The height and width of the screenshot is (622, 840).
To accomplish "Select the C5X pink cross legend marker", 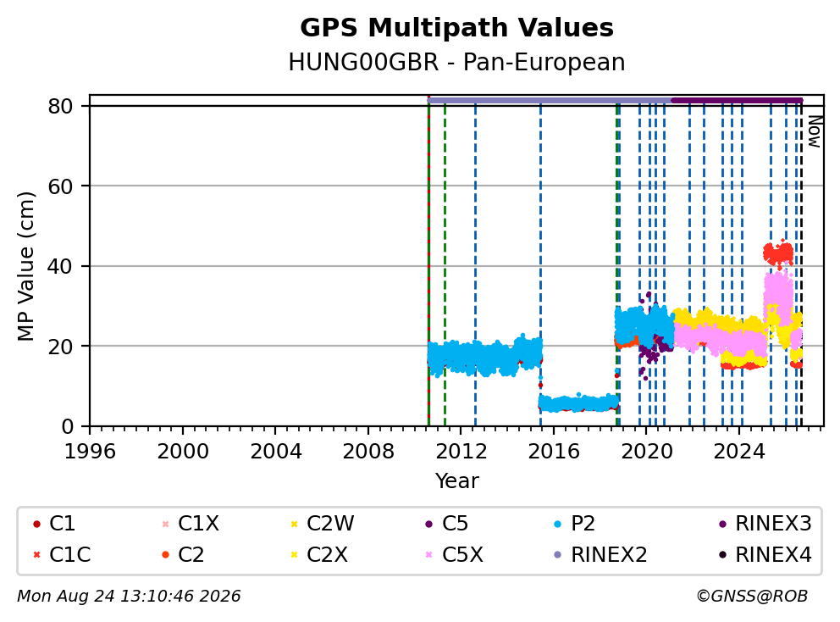I will [x=428, y=555].
